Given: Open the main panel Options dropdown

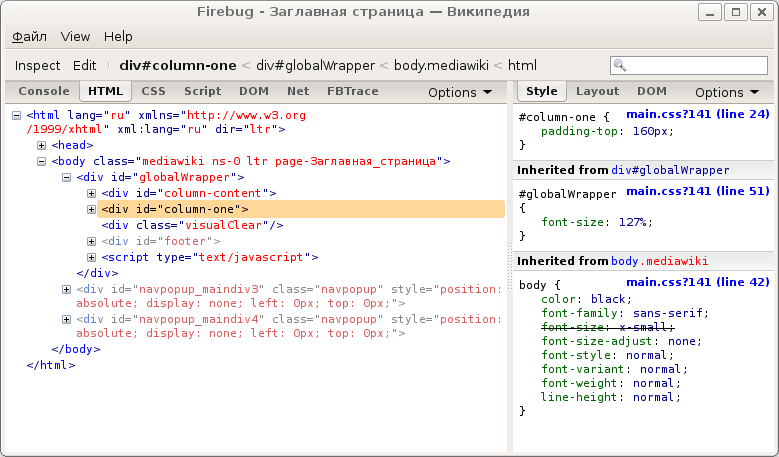Looking at the screenshot, I should pos(459,92).
